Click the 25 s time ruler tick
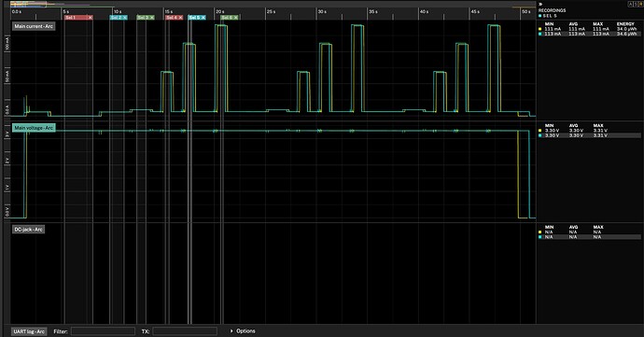 pos(272,11)
